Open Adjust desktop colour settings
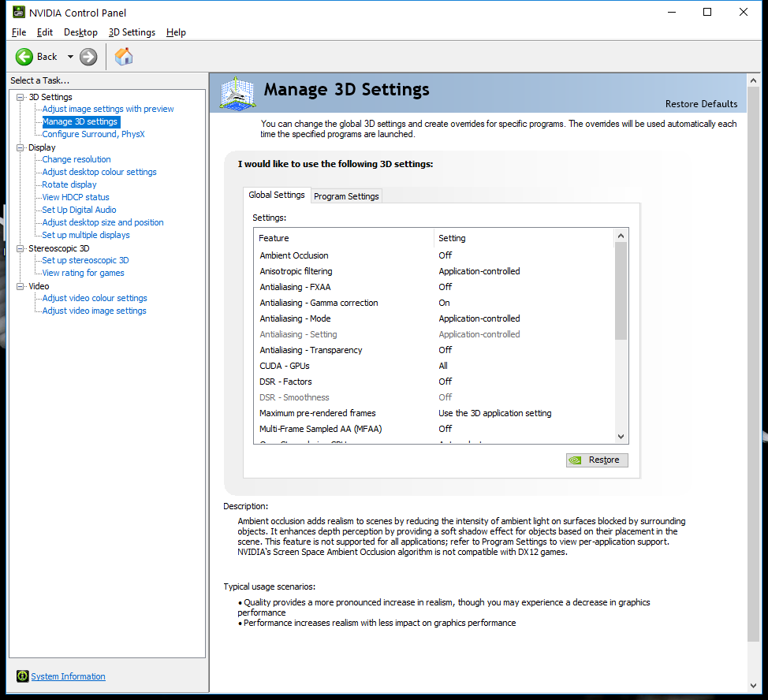This screenshot has height=700, width=768. (x=99, y=172)
